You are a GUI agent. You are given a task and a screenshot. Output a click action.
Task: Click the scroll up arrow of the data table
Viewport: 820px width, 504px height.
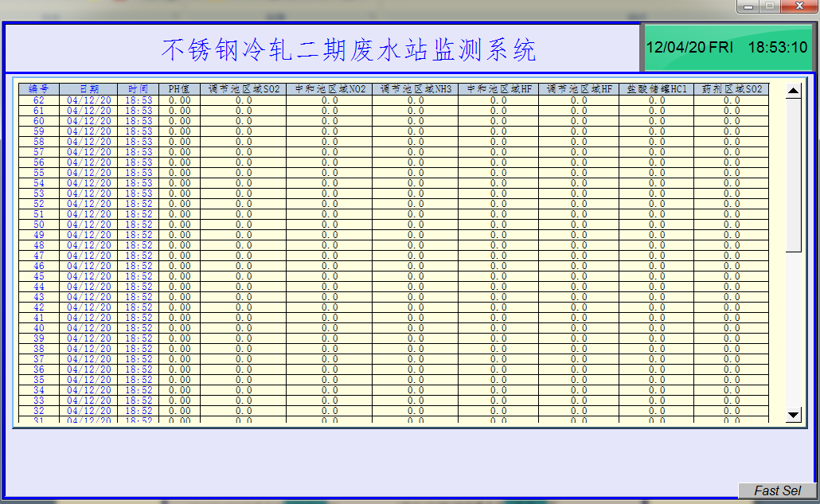click(793, 91)
